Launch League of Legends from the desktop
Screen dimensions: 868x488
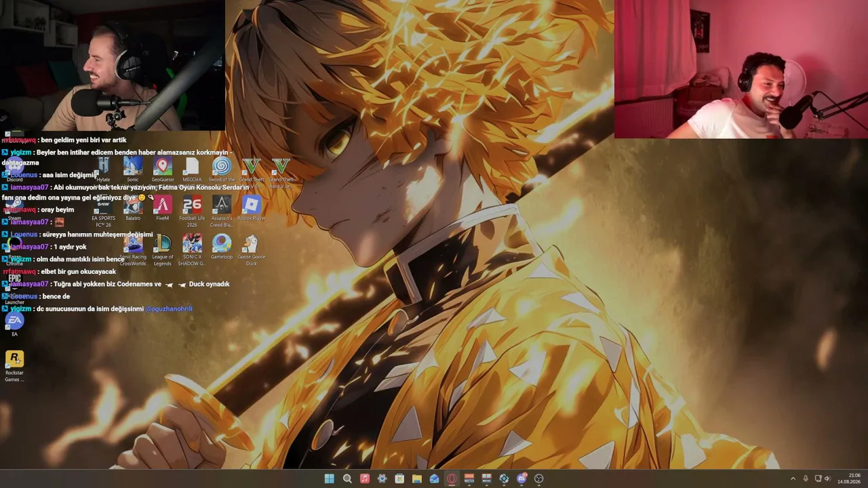162,249
